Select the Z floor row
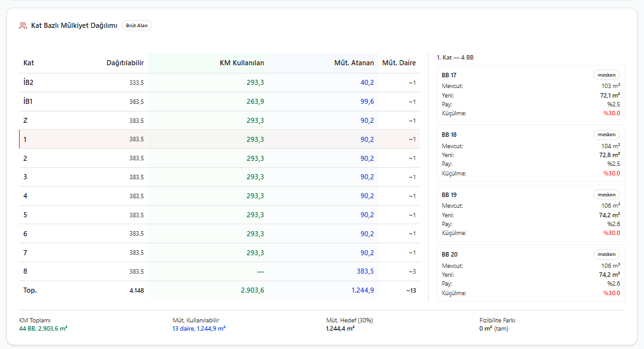644x349 pixels. pos(219,120)
